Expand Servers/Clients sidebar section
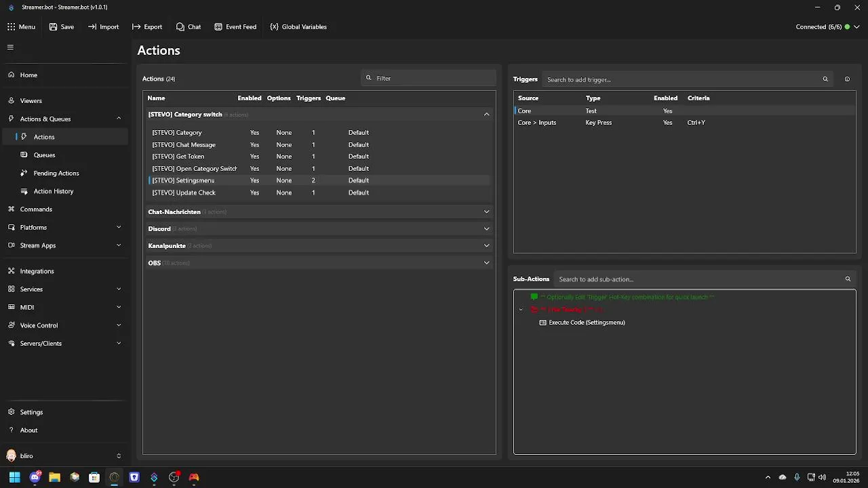 (x=64, y=344)
